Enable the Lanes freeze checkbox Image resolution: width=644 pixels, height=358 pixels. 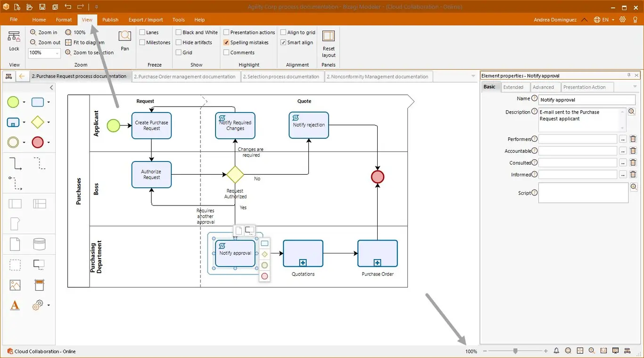(x=142, y=33)
